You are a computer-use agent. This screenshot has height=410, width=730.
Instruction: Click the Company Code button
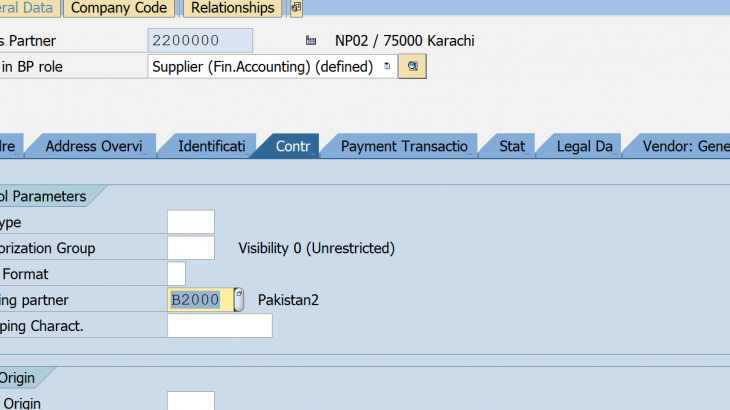120,8
